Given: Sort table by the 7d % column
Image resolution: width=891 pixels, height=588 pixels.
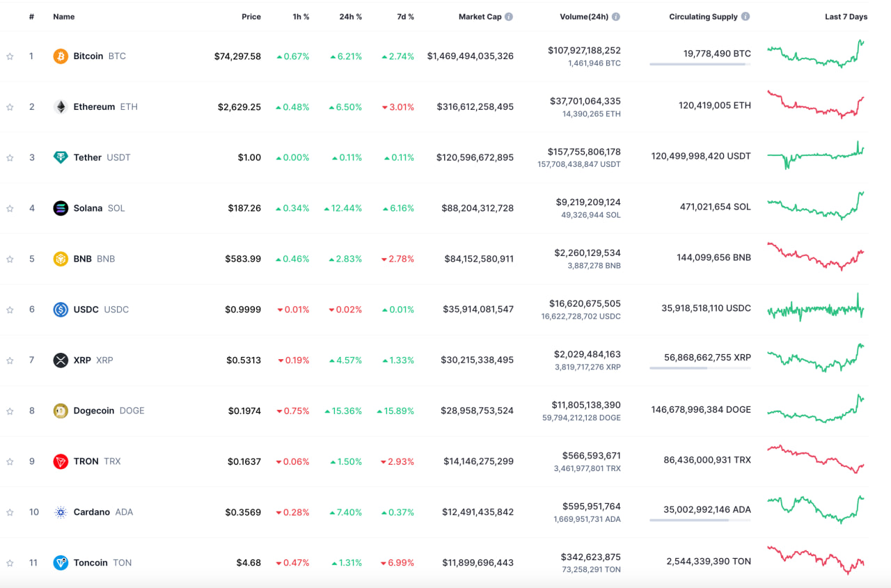Looking at the screenshot, I should click(404, 17).
